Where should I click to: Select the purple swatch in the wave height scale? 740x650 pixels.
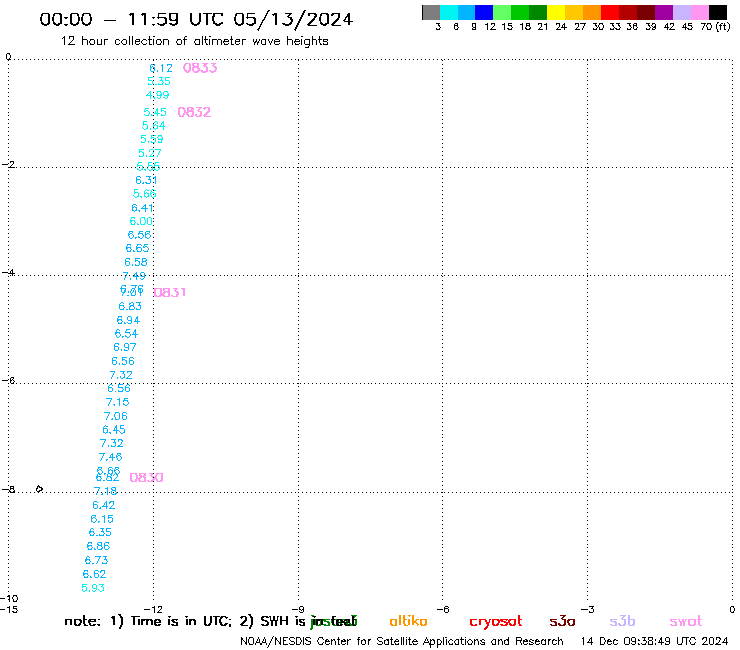coord(664,12)
